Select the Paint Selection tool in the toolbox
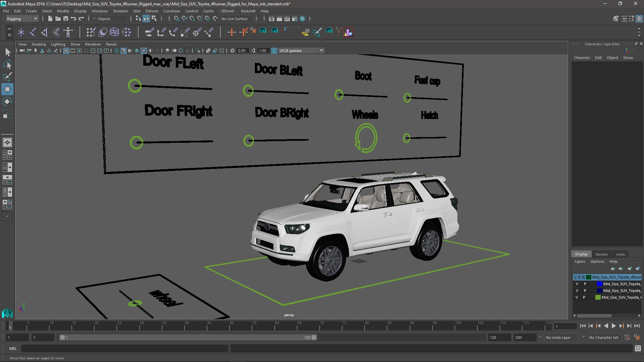 coord(7,77)
